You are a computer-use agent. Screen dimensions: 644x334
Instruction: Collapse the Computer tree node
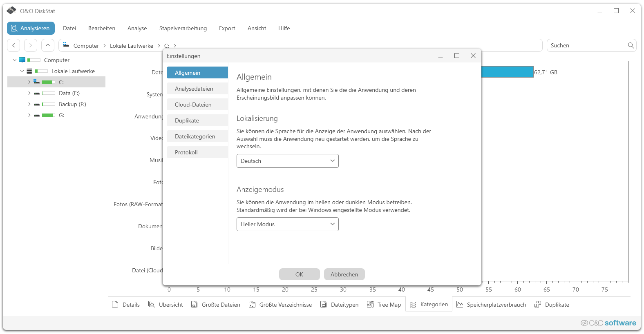click(x=15, y=60)
